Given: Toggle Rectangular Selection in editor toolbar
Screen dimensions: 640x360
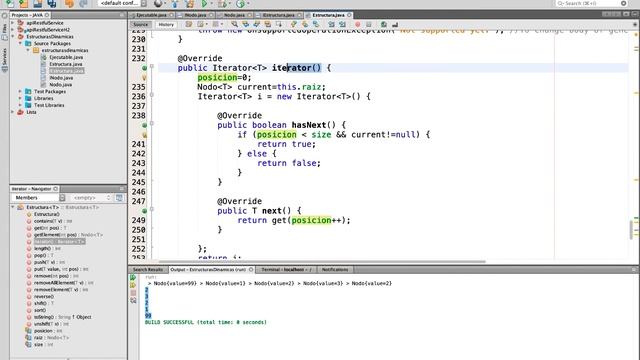Looking at the screenshot, I should pos(278,24).
